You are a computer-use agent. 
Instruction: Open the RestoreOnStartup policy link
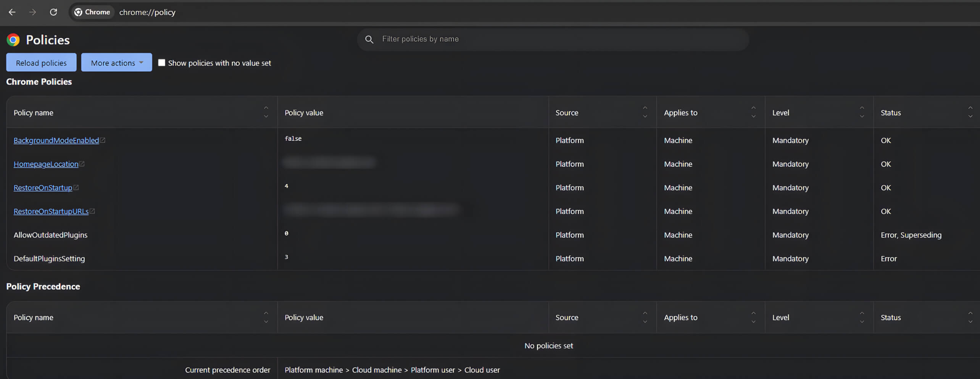pyautogui.click(x=43, y=188)
